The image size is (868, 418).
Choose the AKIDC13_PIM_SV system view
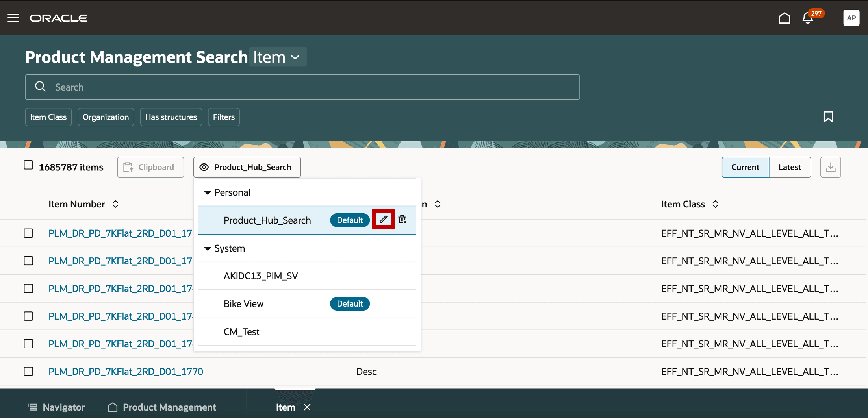pos(307,276)
